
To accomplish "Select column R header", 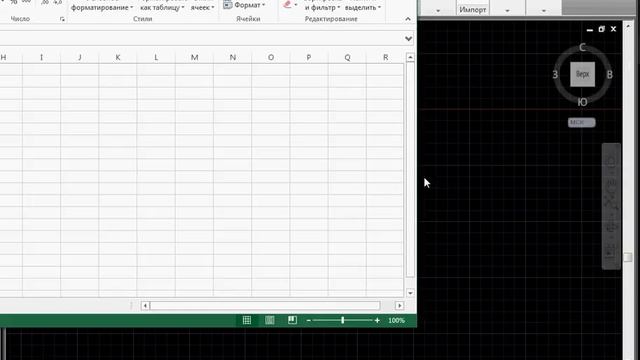I will click(385, 58).
